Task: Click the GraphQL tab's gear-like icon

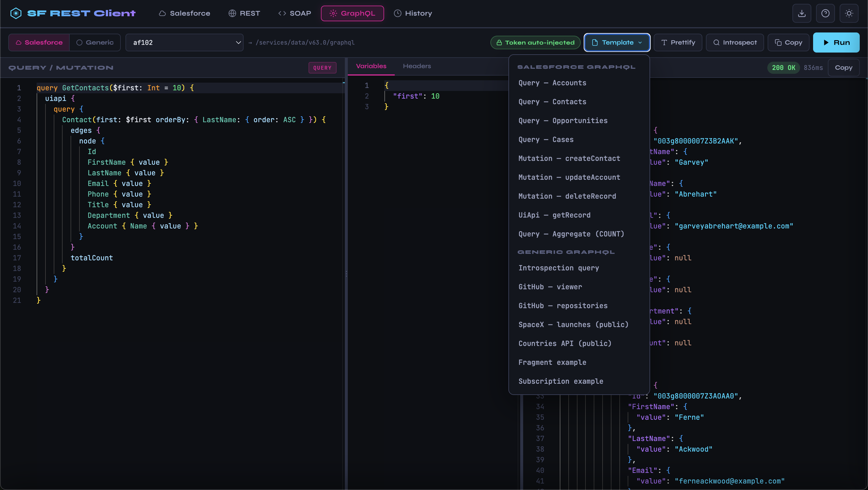Action: tap(333, 13)
